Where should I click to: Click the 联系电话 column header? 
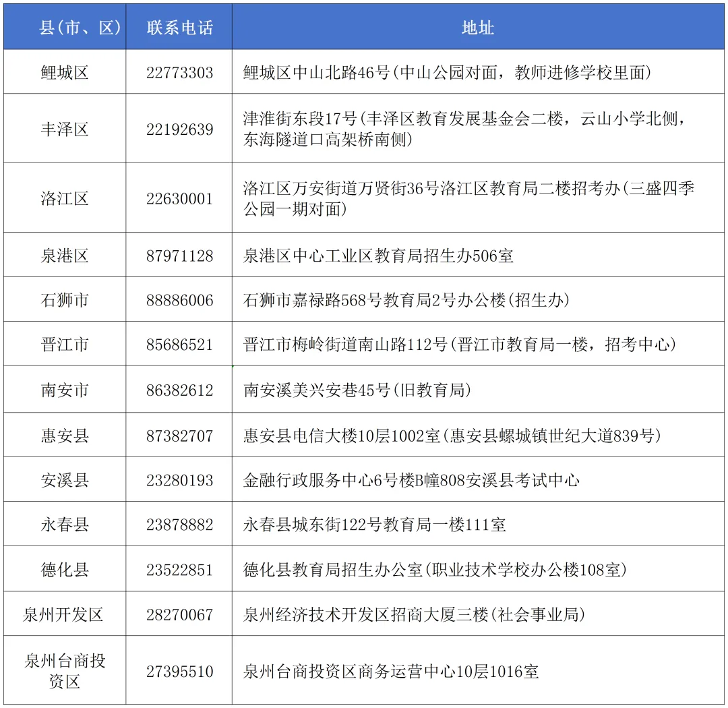179,27
